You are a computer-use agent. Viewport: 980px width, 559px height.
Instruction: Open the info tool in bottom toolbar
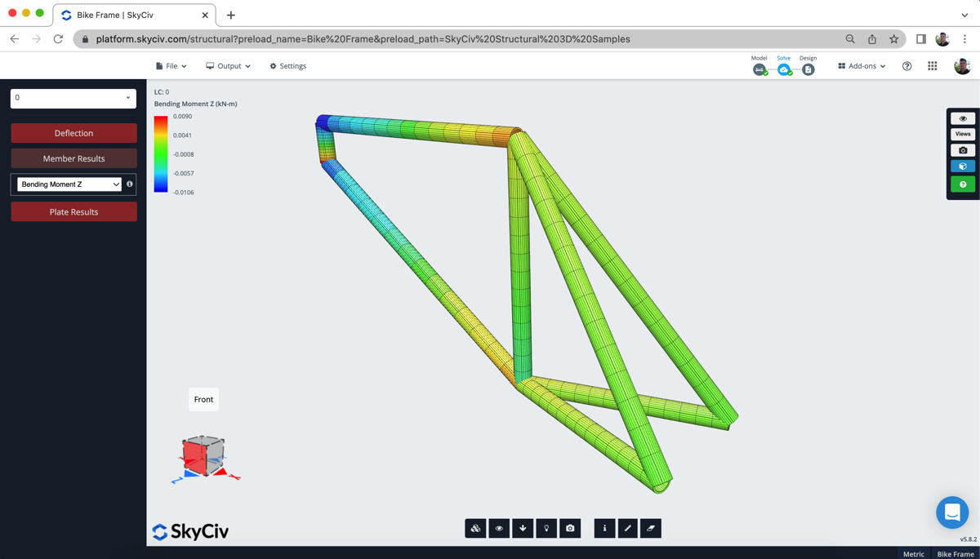click(x=604, y=528)
